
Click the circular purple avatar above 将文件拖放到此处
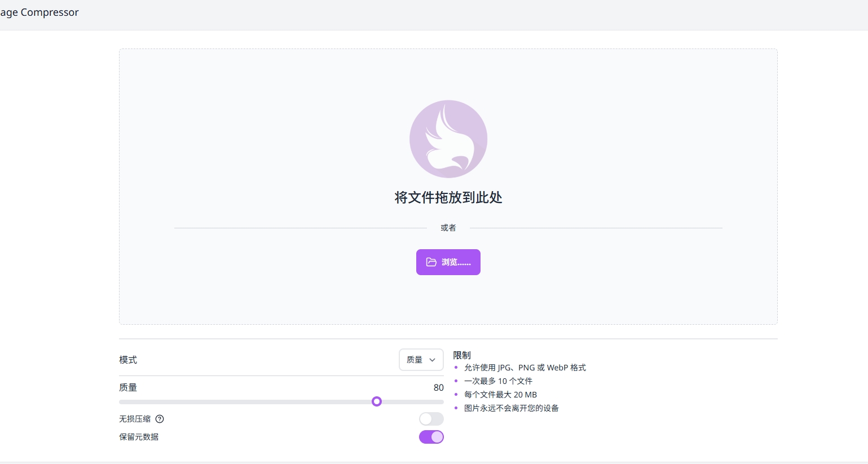(x=448, y=139)
